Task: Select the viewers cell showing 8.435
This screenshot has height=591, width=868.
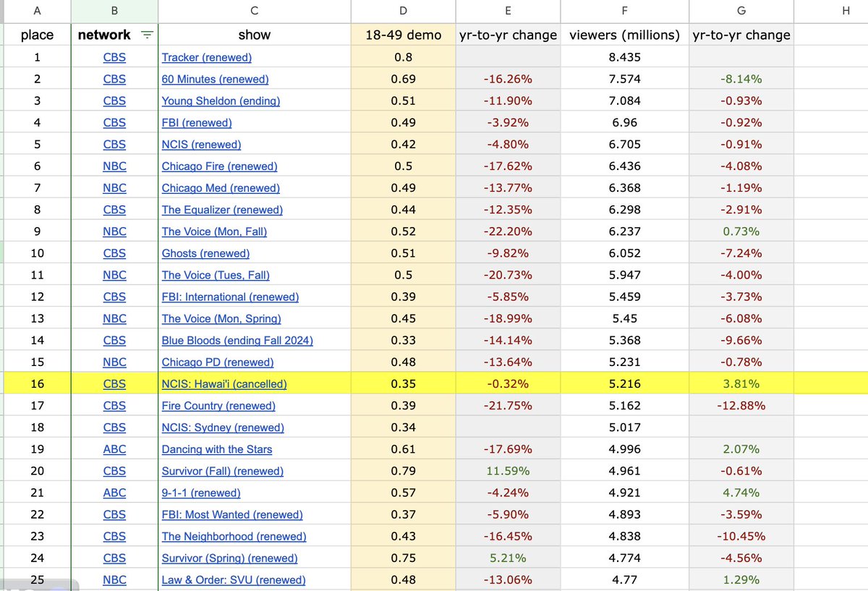Action: (624, 57)
